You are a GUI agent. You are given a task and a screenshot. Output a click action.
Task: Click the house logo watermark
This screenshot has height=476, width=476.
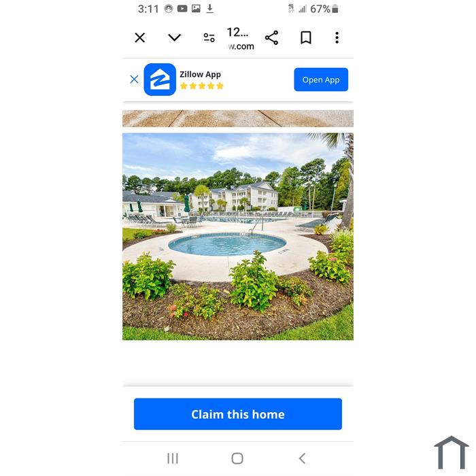pos(451,452)
